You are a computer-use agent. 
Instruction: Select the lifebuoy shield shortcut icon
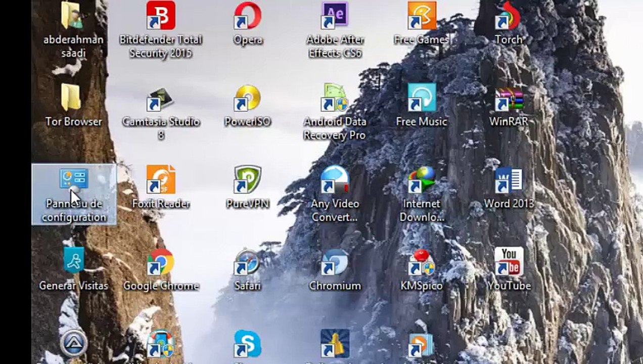pyautogui.click(x=161, y=345)
